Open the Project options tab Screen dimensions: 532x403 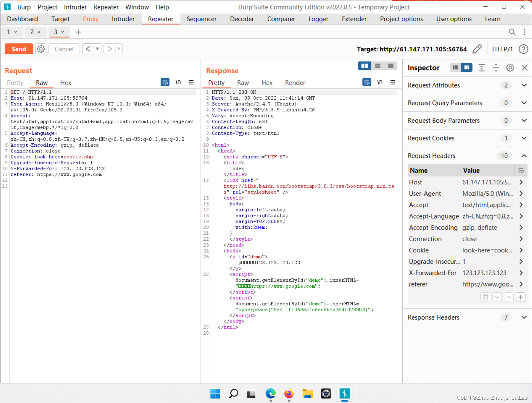401,19
